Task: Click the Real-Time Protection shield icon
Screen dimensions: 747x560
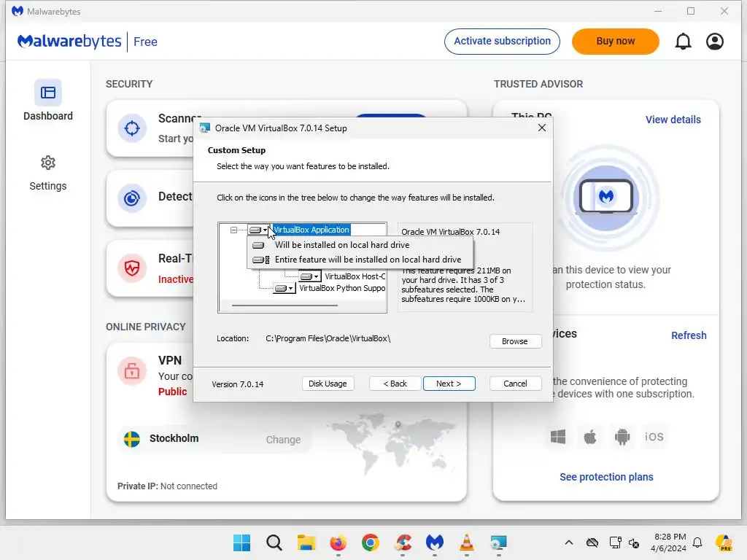Action: tap(132, 268)
